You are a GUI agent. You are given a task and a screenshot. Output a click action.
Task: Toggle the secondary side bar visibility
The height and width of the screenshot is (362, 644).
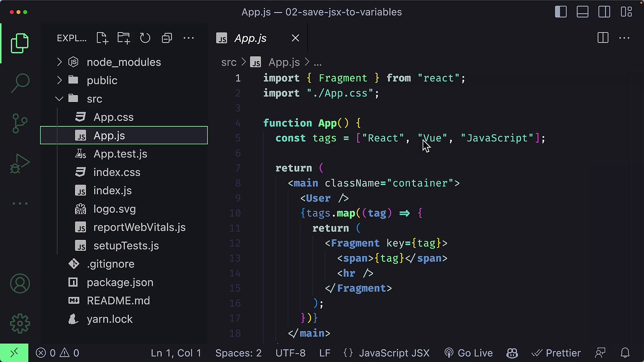tap(604, 12)
